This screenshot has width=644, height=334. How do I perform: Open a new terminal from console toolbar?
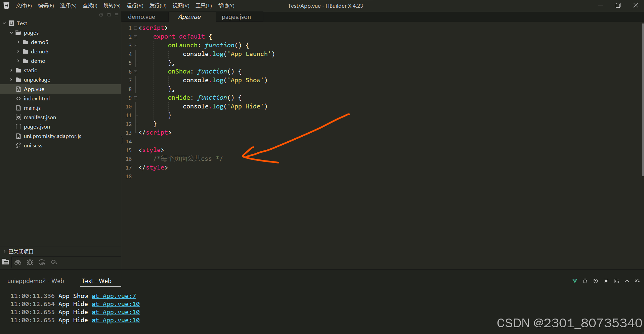(616, 281)
